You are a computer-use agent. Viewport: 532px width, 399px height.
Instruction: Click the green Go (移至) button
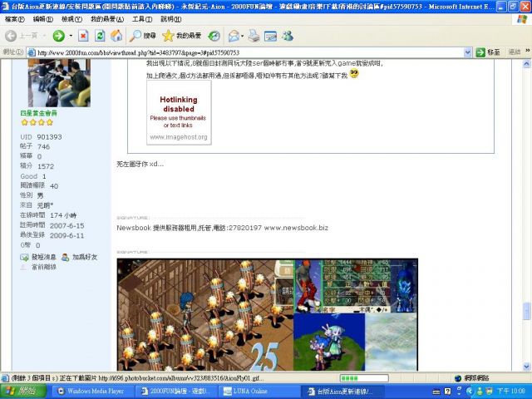pos(488,52)
